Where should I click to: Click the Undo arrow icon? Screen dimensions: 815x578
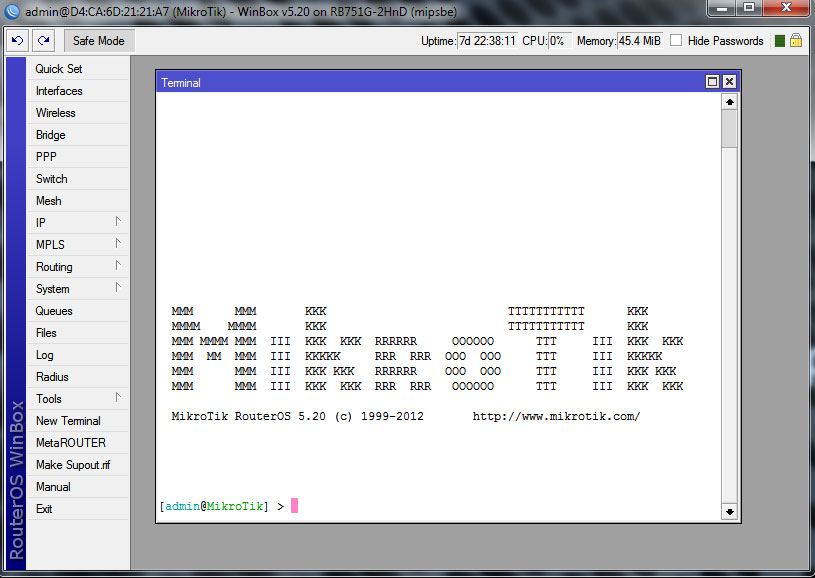coord(18,41)
